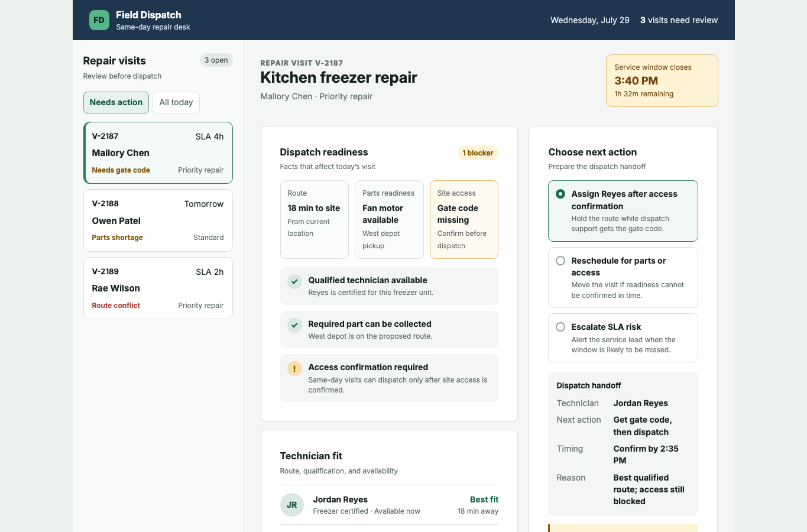Select Reschedule for parts or access option
This screenshot has height=532, width=807.
(623, 277)
